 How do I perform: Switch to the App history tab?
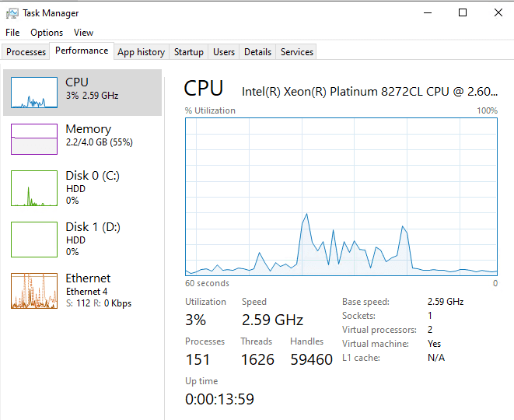[x=141, y=52]
